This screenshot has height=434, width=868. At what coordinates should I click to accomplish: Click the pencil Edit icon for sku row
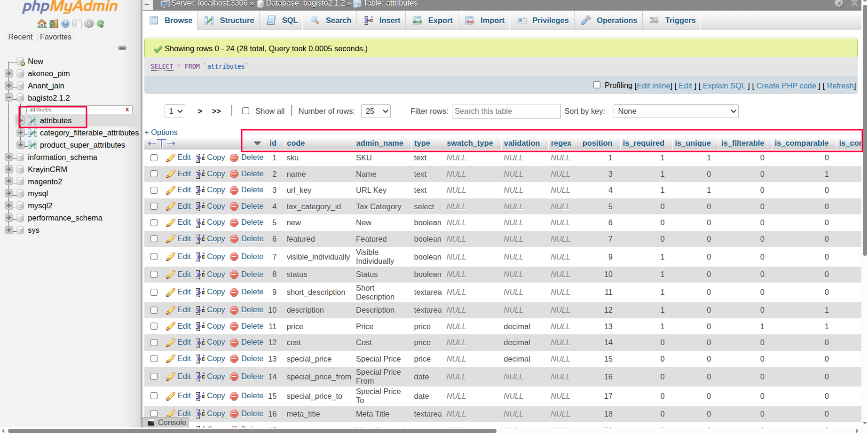(171, 158)
